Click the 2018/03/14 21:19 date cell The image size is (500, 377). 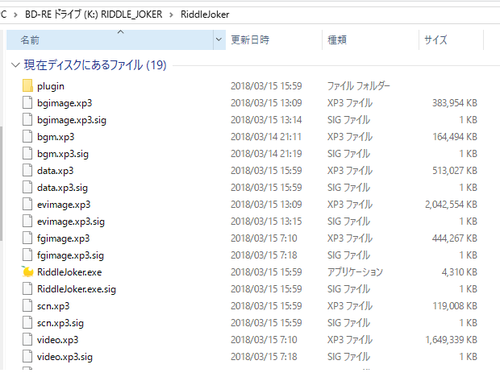coord(266,154)
